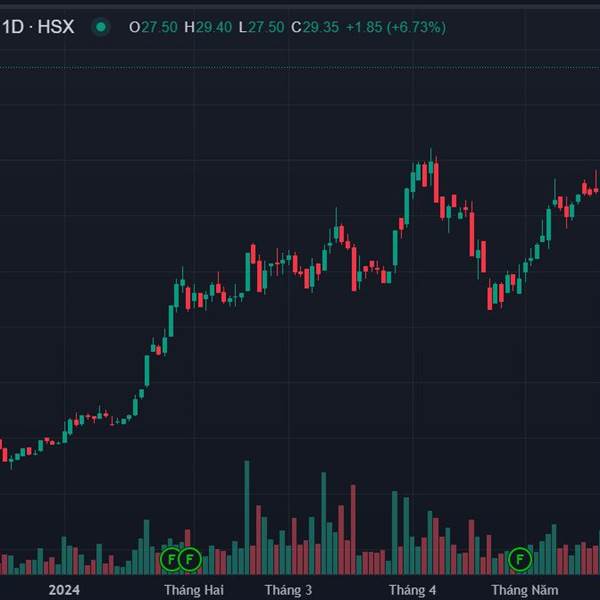Screen dimensions: 600x600
Task: Open the right F marker of the February pair
Action: coord(189,559)
